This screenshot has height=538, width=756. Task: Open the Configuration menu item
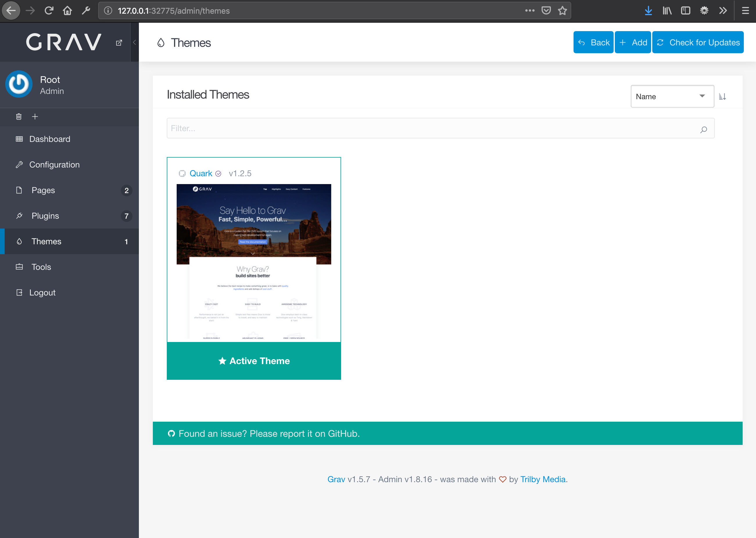69,165
